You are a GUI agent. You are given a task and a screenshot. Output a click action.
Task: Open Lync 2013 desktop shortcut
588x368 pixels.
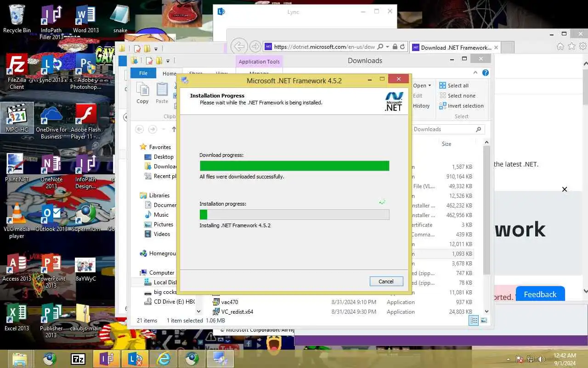51,68
